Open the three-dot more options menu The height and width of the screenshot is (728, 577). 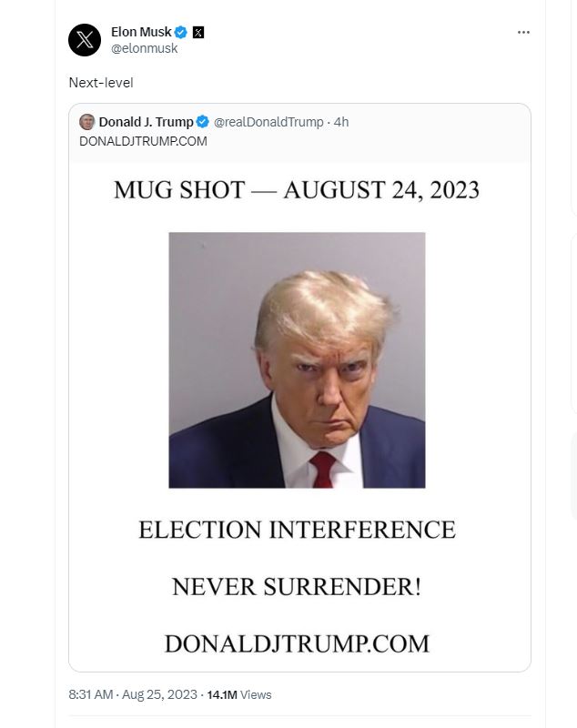point(522,32)
